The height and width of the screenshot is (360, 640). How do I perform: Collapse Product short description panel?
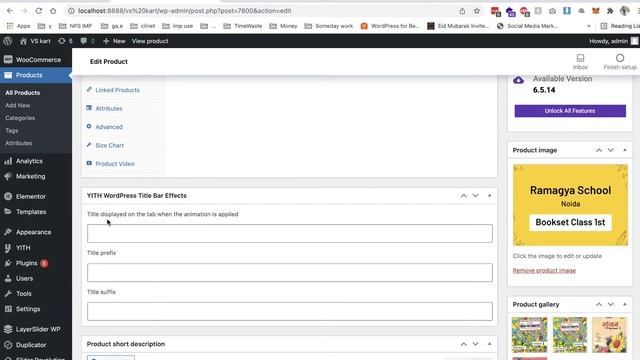click(489, 344)
